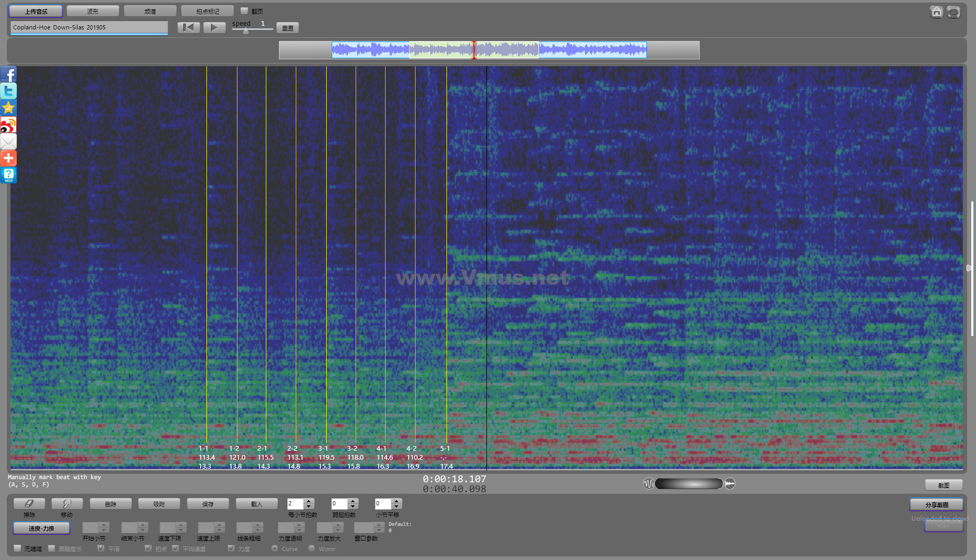Click the 截图 screenshot button

[943, 485]
